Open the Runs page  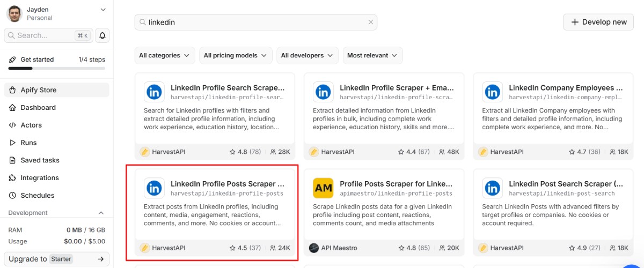click(57, 143)
